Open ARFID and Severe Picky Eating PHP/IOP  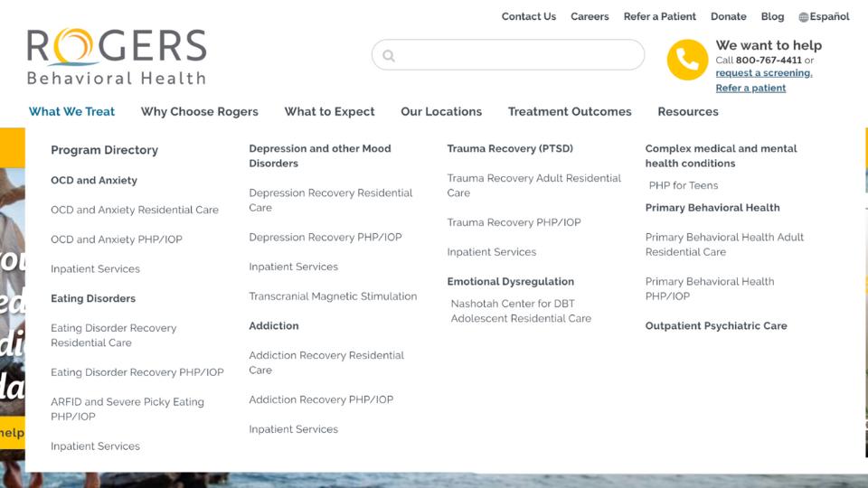(127, 408)
